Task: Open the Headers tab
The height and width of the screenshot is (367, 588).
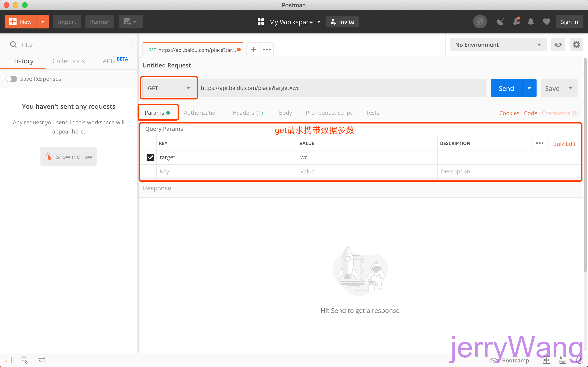Action: 248,113
